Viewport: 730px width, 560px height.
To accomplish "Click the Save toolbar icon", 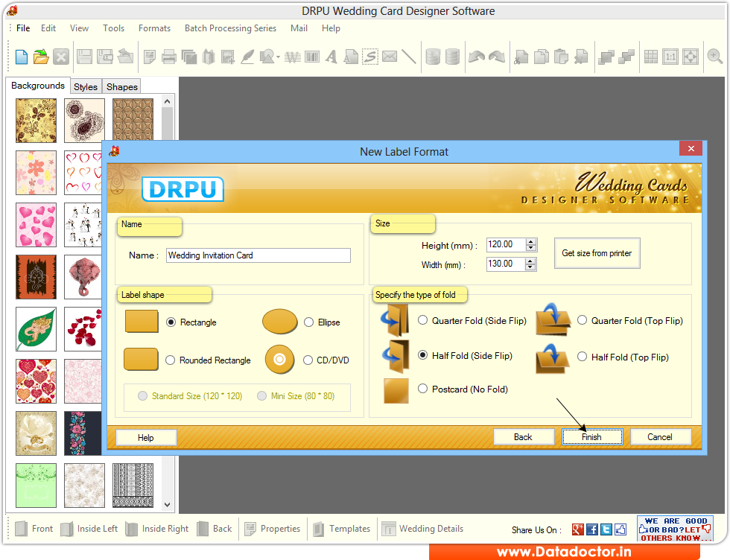I will tap(84, 57).
